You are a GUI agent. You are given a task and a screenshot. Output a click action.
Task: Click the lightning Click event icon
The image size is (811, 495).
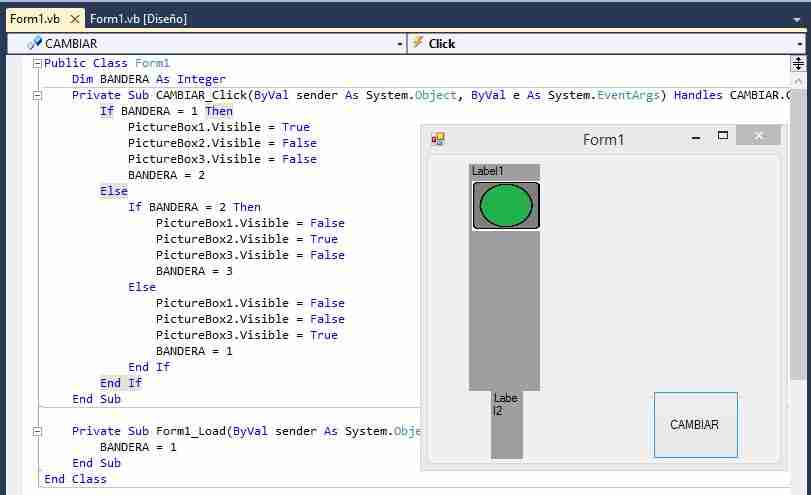(x=418, y=42)
